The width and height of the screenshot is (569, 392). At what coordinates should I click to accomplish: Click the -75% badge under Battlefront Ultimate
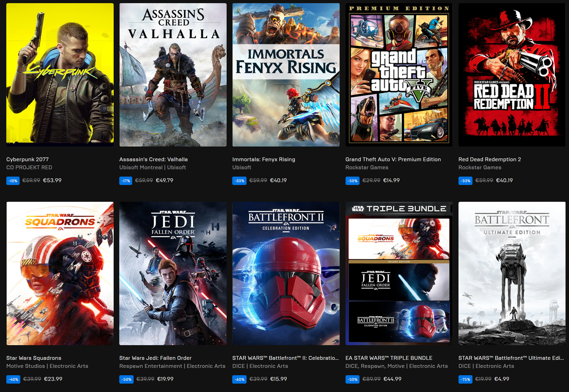point(466,379)
